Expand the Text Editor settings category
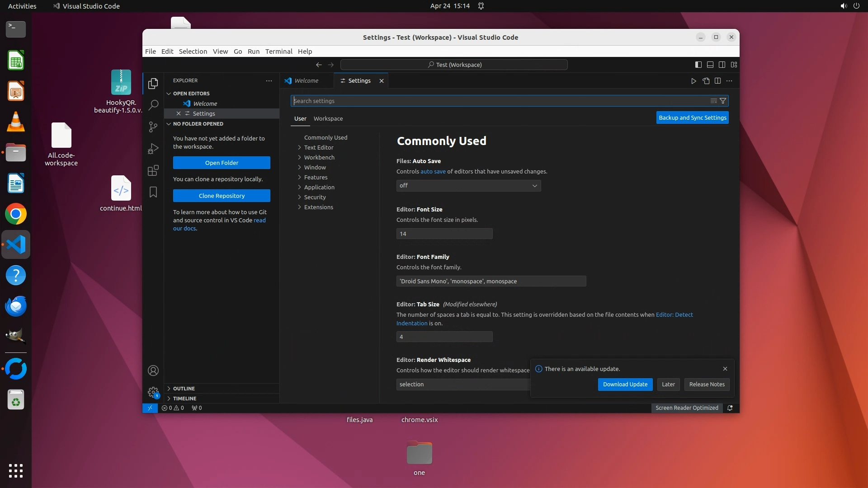The height and width of the screenshot is (488, 868). coord(319,147)
